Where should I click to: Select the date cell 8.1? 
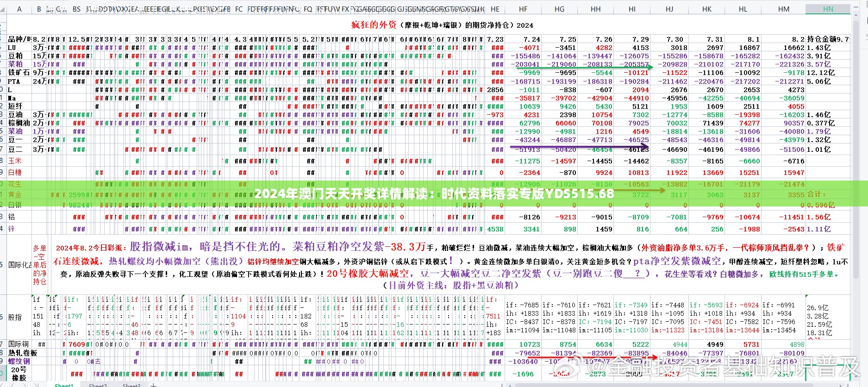pyautogui.click(x=743, y=39)
